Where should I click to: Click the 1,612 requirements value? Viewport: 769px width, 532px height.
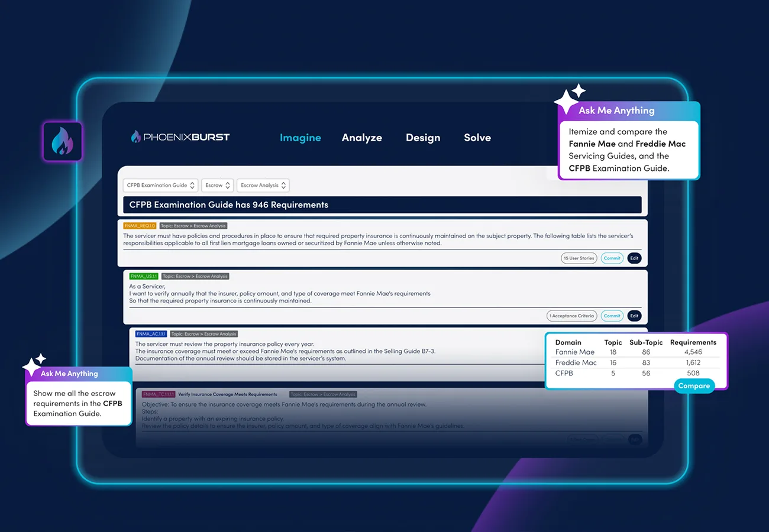pos(693,362)
